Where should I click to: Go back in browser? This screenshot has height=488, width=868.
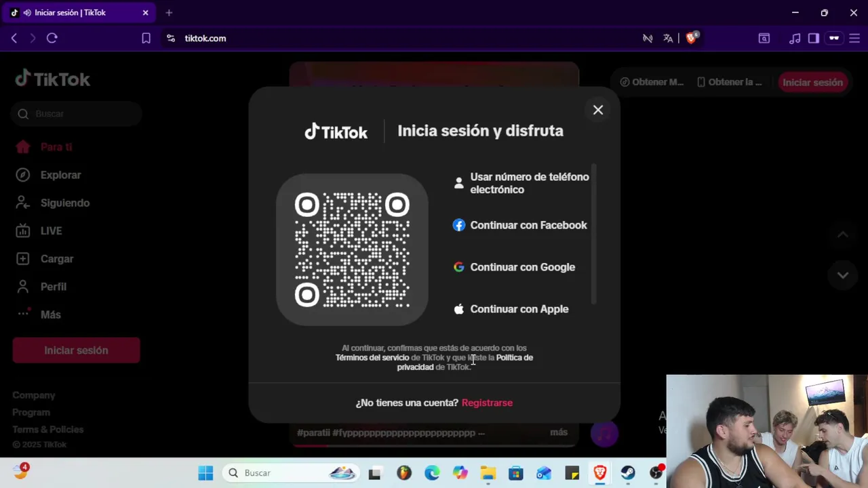click(14, 39)
